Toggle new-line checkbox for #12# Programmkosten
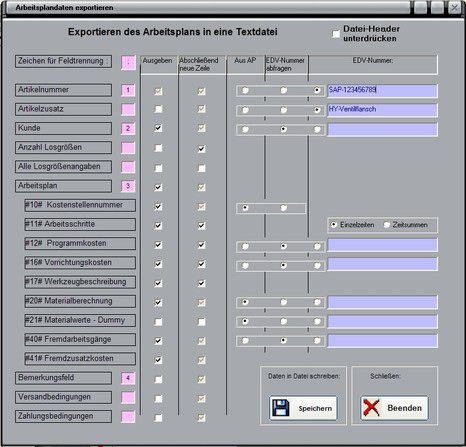Image resolution: width=466 pixels, height=447 pixels. point(201,245)
